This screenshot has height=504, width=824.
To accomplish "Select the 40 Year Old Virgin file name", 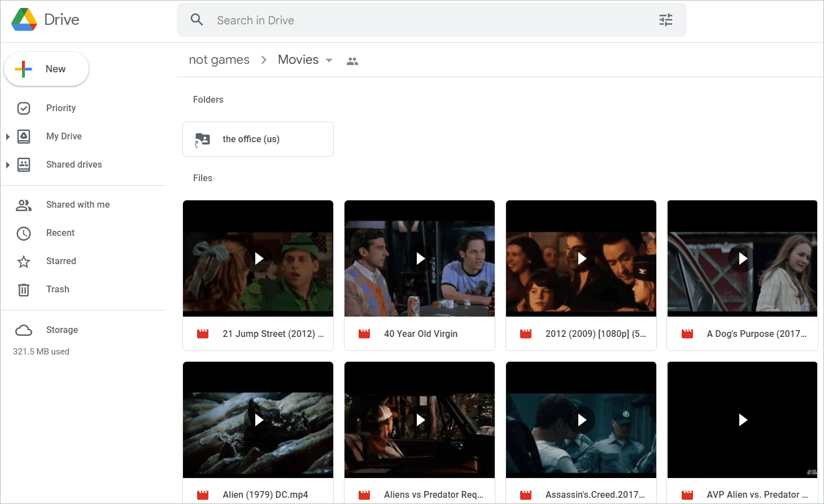I will pyautogui.click(x=421, y=334).
